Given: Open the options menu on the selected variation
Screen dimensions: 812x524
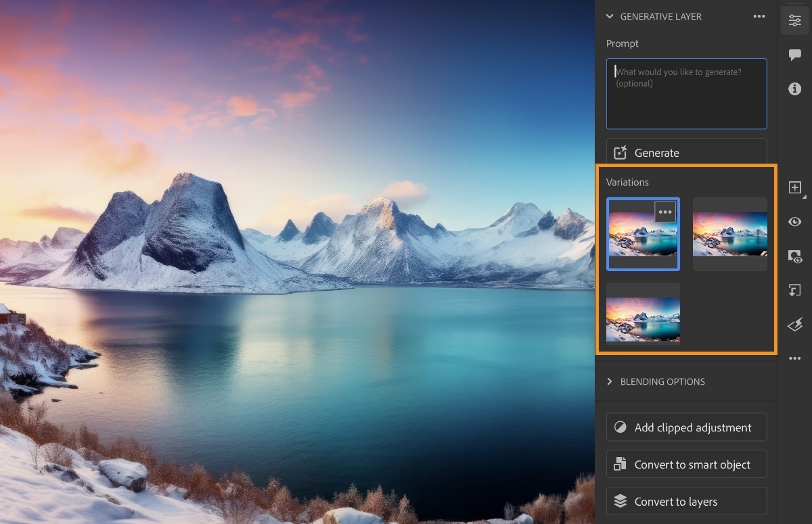Looking at the screenshot, I should (x=664, y=212).
